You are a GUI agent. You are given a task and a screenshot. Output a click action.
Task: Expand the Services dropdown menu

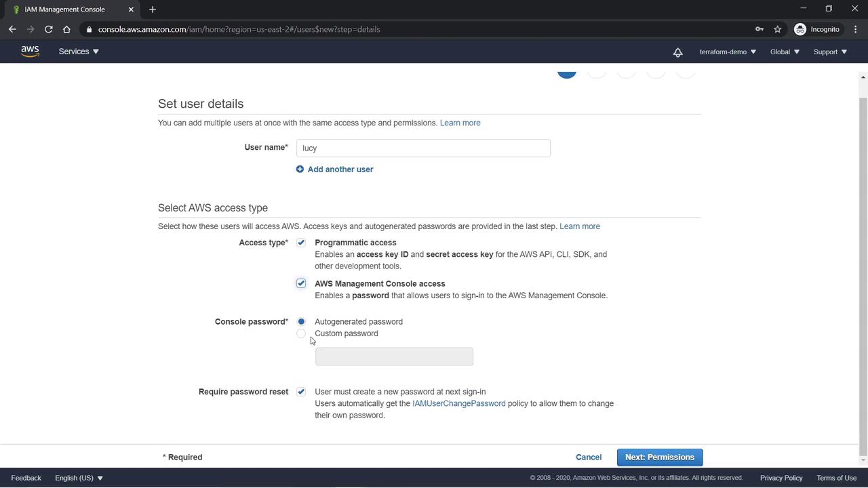tap(79, 52)
